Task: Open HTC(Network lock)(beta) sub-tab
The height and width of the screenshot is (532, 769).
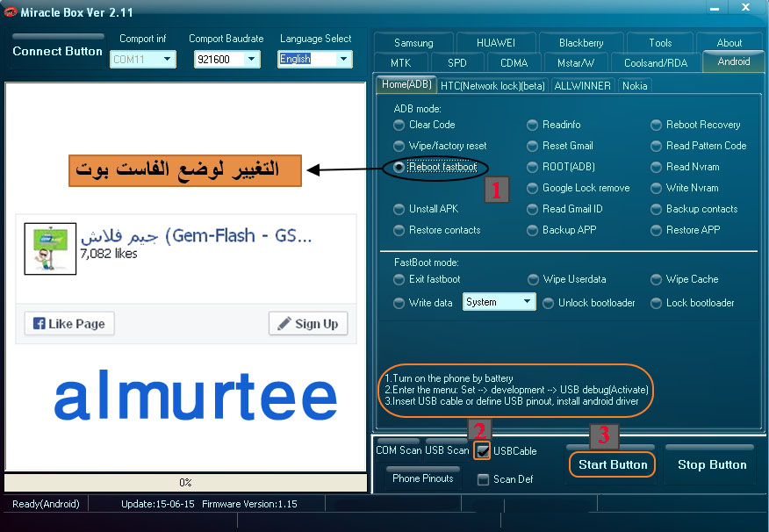Action: pyautogui.click(x=492, y=86)
